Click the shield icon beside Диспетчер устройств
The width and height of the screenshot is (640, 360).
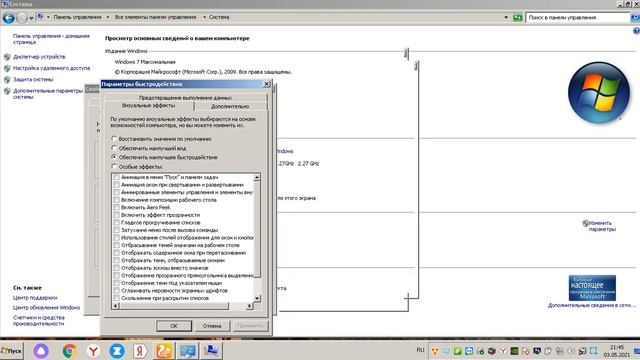coord(7,57)
